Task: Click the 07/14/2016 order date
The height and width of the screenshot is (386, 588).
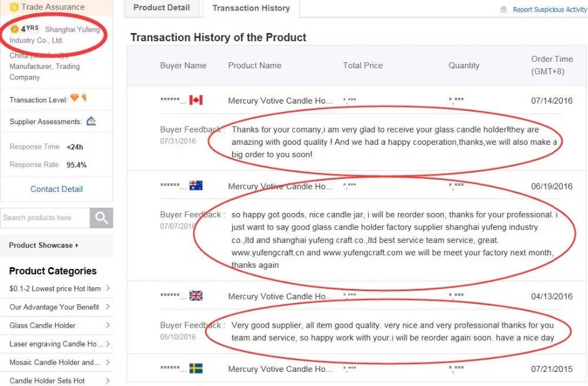Action: 552,101
